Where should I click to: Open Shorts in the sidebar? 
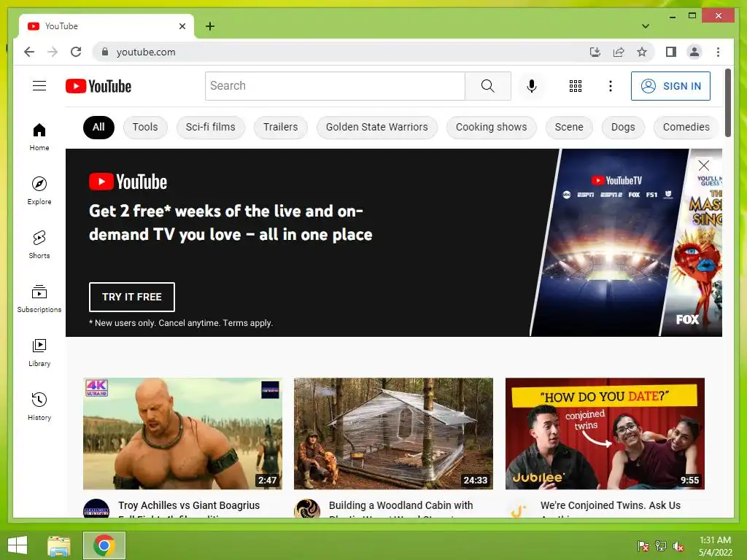tap(39, 245)
